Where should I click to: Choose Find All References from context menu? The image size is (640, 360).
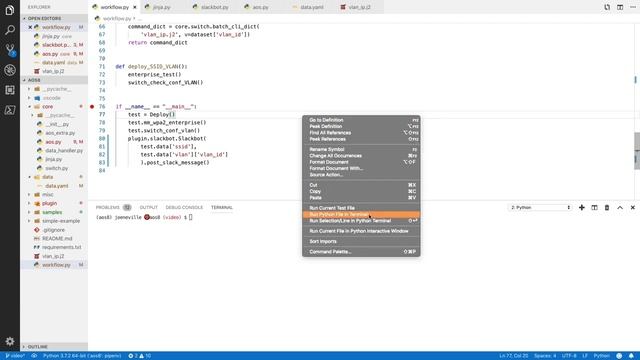point(361,133)
